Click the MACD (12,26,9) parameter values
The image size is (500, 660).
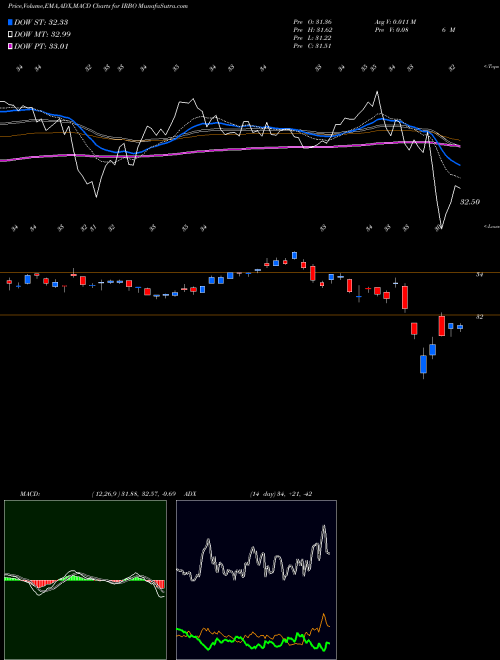(136, 494)
